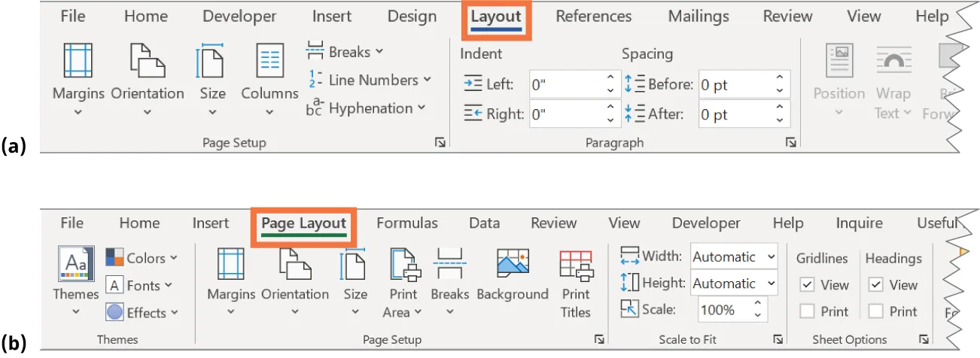The image size is (980, 358).
Task: Select the Background picture icon
Action: click(x=513, y=265)
